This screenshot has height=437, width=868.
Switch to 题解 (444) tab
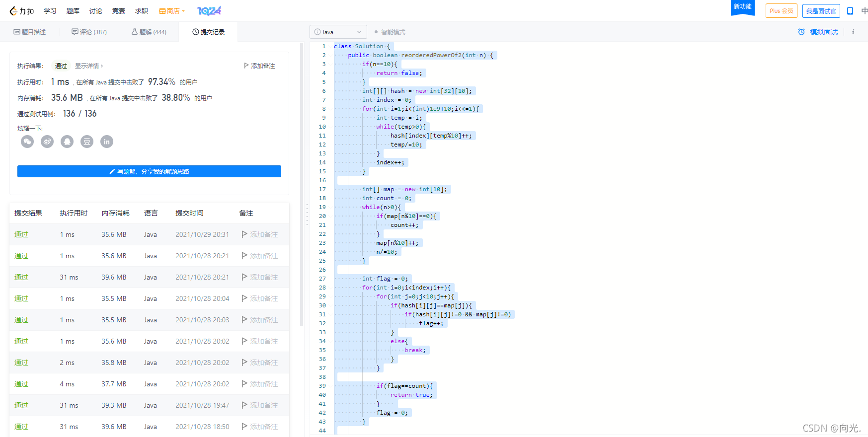point(149,32)
